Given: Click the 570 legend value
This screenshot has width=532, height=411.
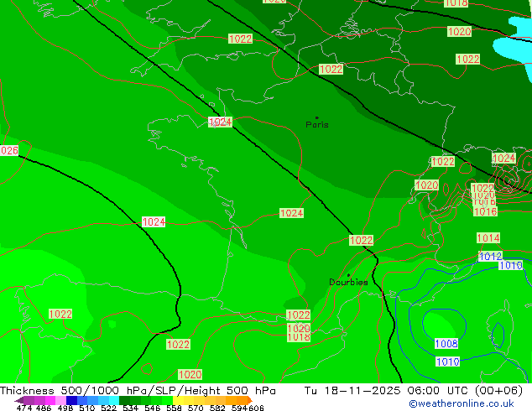Looking at the screenshot, I should coord(196,408).
